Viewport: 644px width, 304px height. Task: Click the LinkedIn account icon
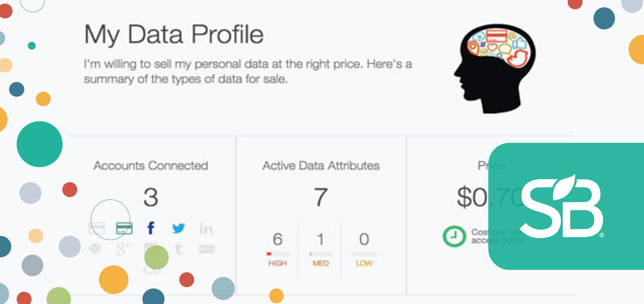click(x=206, y=228)
